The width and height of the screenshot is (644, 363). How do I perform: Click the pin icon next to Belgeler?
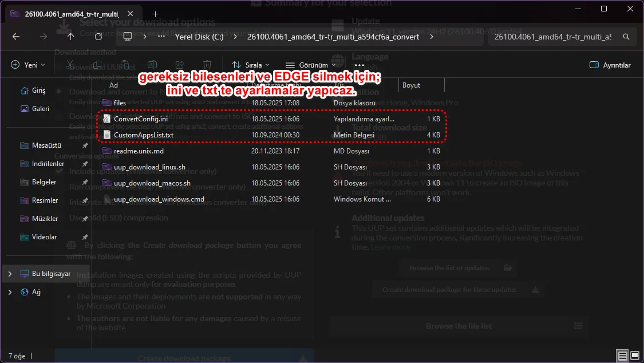85,182
